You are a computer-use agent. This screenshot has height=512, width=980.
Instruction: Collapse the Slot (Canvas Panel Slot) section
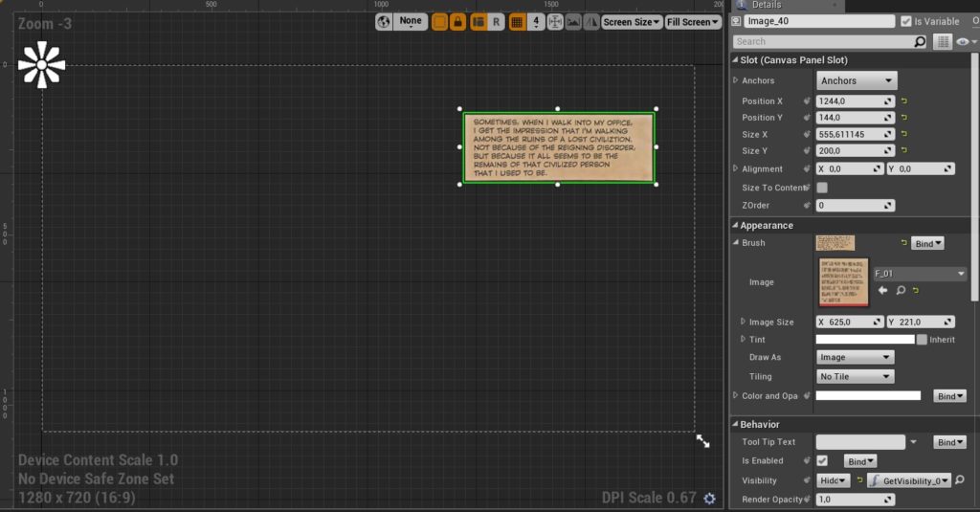[735, 60]
